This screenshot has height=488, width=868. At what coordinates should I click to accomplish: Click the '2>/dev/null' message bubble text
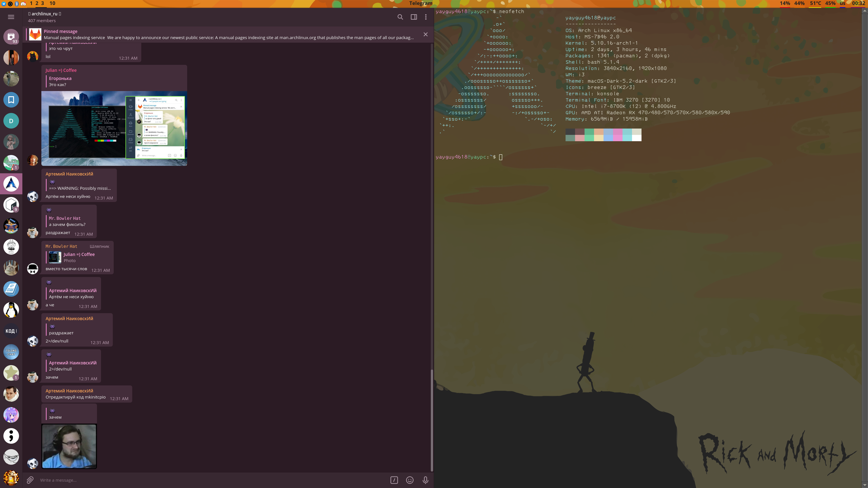[57, 341]
